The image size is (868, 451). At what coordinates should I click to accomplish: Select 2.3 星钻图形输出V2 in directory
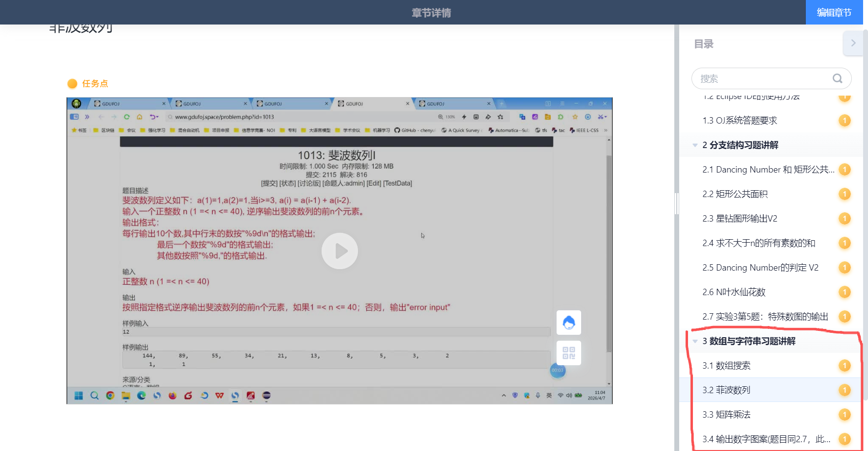(740, 219)
